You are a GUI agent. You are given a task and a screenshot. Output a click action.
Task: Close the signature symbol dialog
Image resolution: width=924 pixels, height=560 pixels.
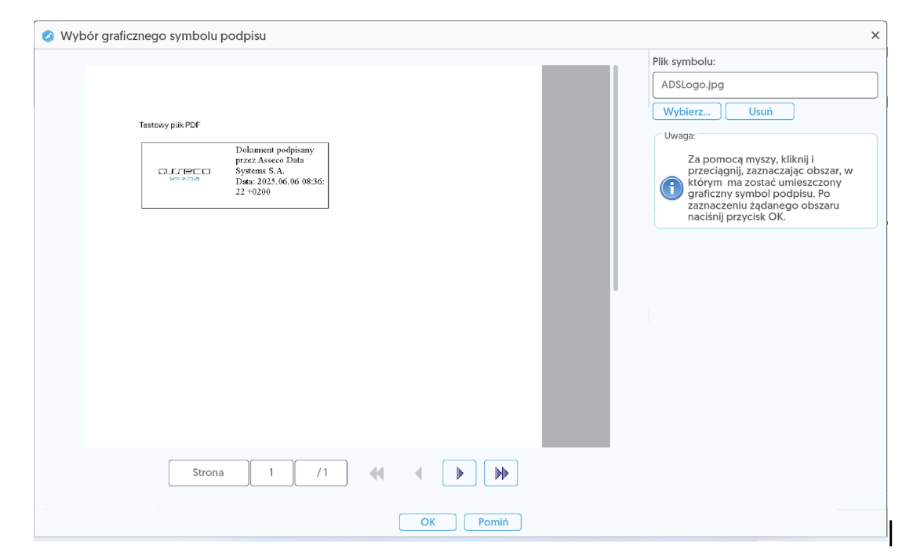875,36
